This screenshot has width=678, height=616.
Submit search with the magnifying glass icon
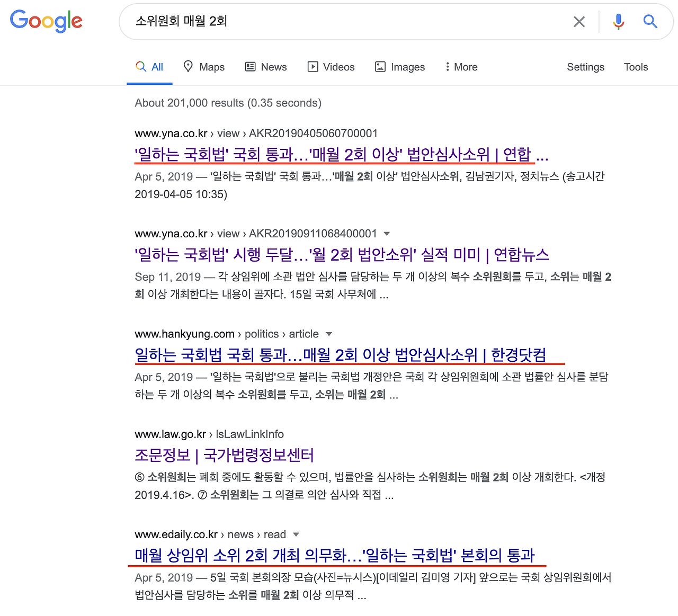[x=650, y=22]
